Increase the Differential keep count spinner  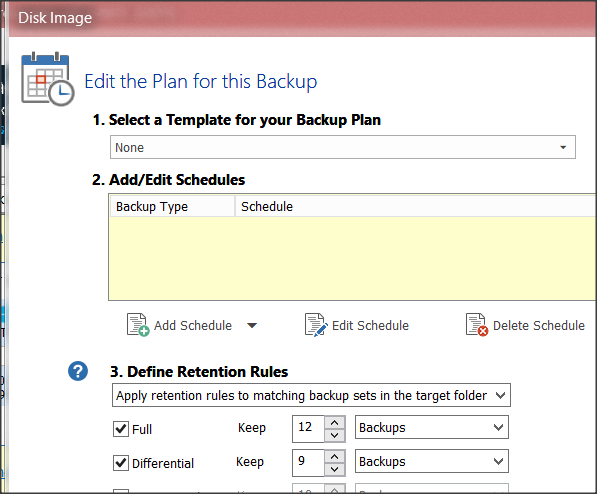(x=335, y=456)
